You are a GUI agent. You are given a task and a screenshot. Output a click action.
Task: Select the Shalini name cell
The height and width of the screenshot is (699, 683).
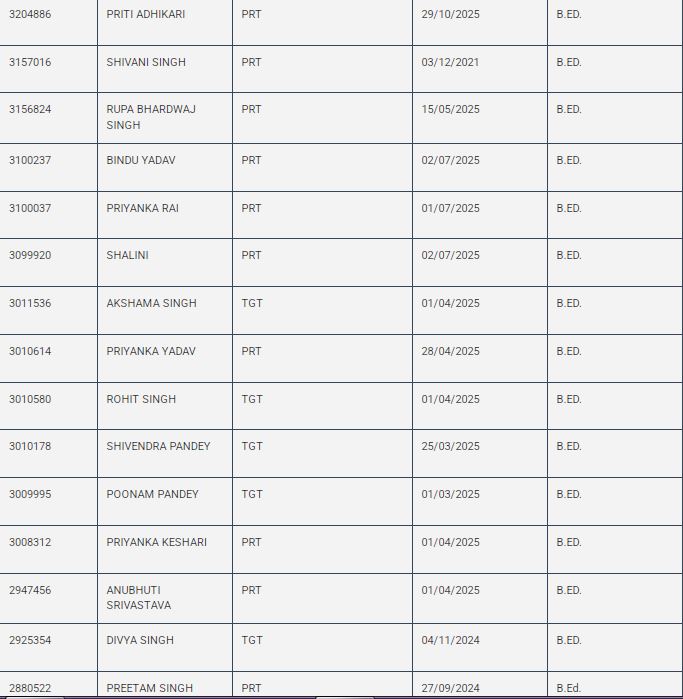point(127,255)
